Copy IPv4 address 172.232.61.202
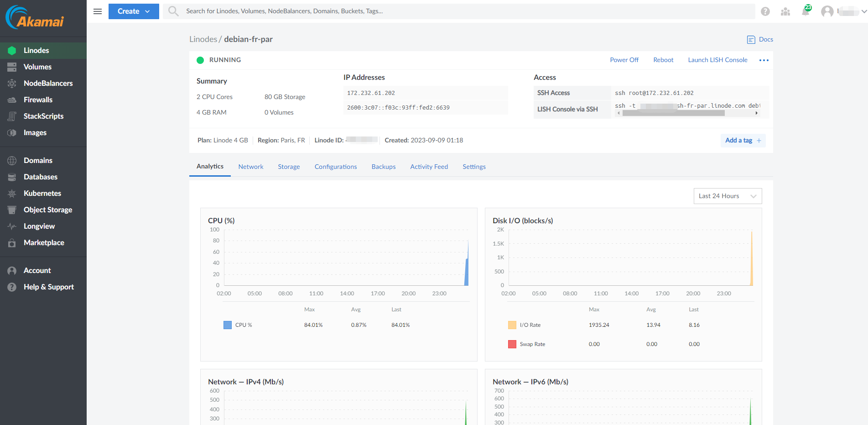The width and height of the screenshot is (868, 425). pos(371,93)
